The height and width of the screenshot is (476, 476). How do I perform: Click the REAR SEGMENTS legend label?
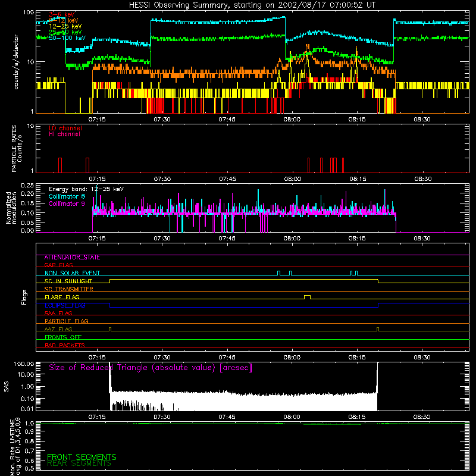click(79, 463)
